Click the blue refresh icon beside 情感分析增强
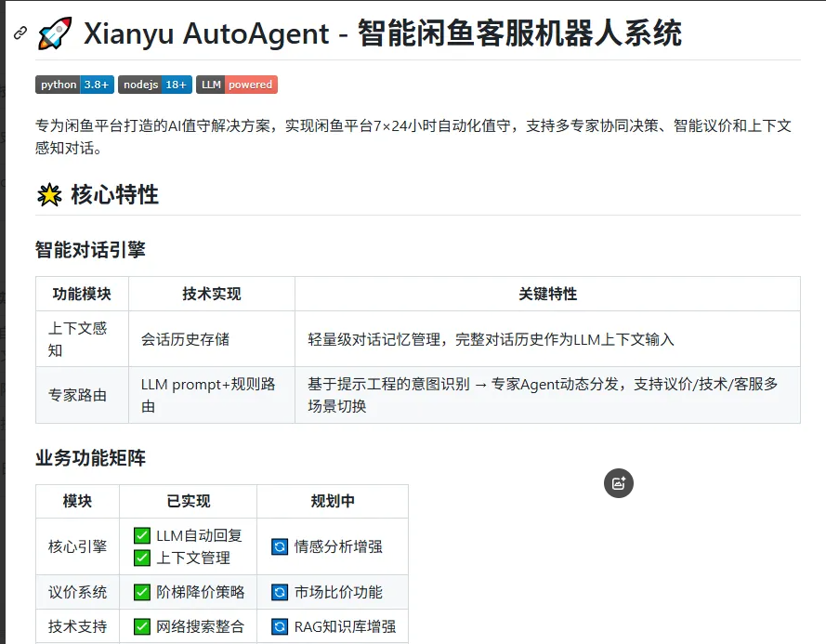The width and height of the screenshot is (826, 644). tap(280, 546)
